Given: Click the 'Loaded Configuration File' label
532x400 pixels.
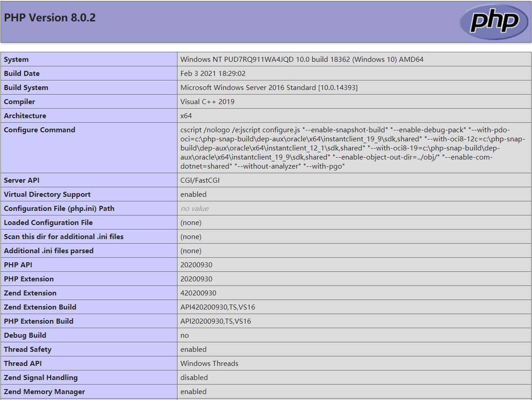Looking at the screenshot, I should (x=48, y=223).
